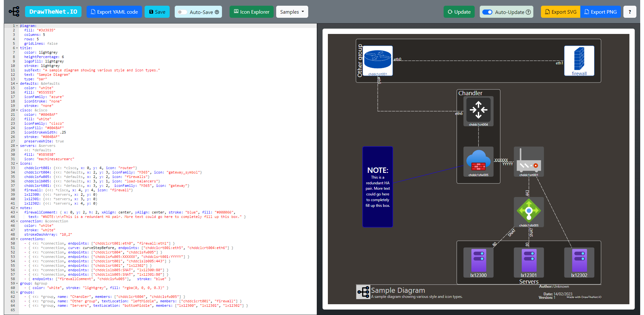Enable the Auto-Save switch
Screen dimensions: 644x315
(x=182, y=12)
